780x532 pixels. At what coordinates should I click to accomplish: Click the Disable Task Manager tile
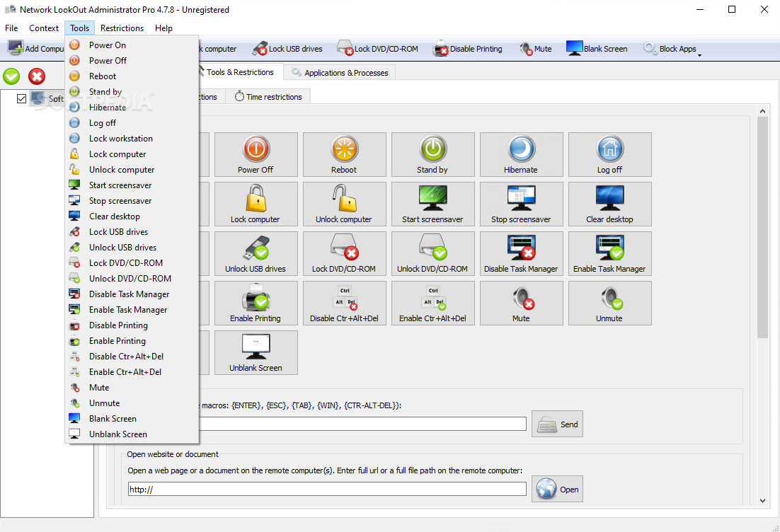(x=522, y=253)
